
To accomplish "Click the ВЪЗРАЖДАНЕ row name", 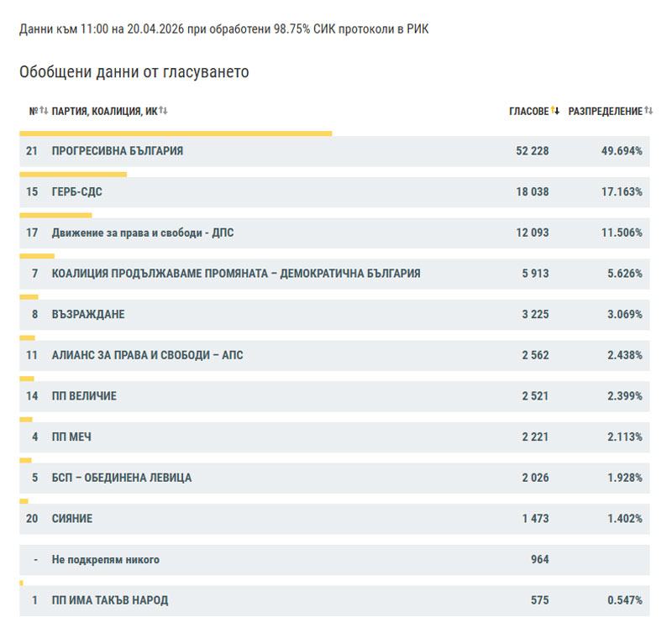I will pyautogui.click(x=87, y=314).
